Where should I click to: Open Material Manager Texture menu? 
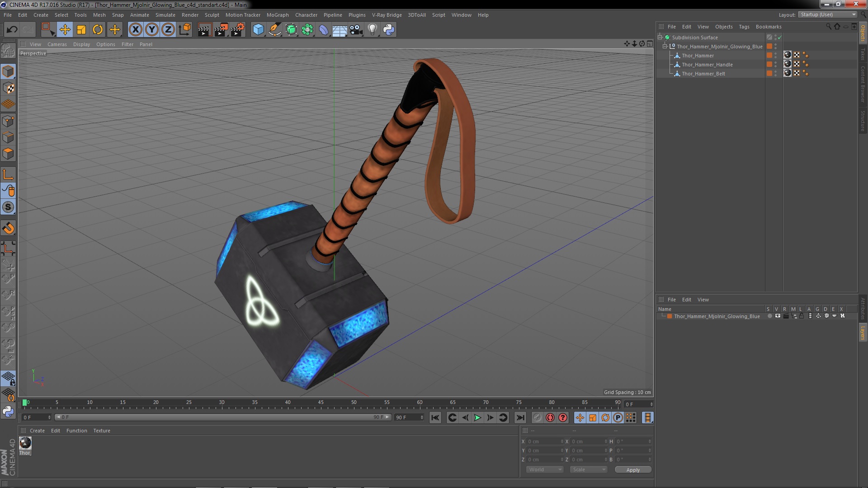[x=102, y=431]
